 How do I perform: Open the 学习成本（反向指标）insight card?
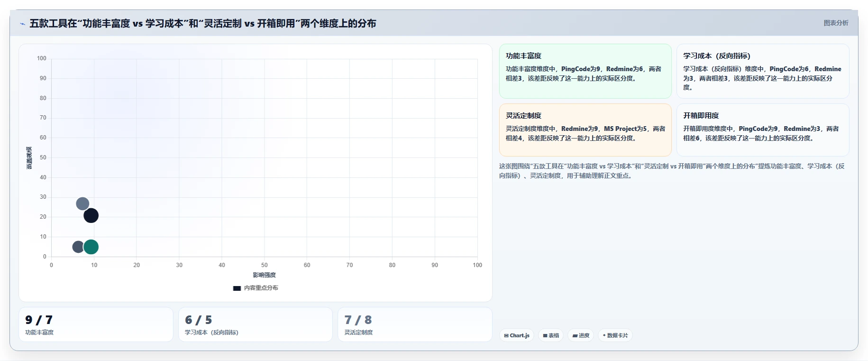pyautogui.click(x=762, y=71)
